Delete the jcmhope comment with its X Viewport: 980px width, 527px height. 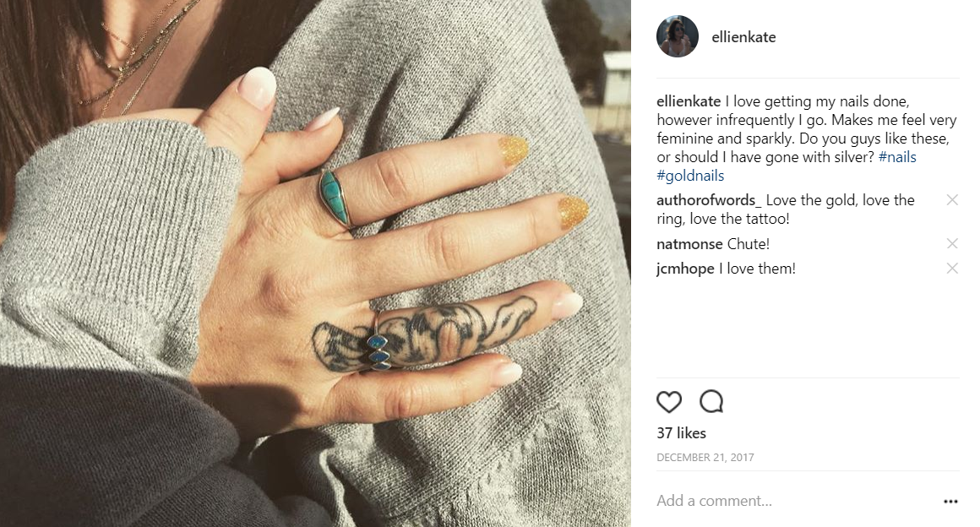(952, 269)
